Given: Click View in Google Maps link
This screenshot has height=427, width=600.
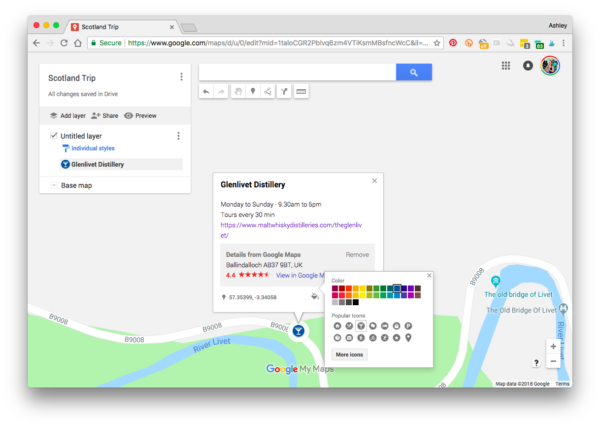Looking at the screenshot, I should point(300,275).
